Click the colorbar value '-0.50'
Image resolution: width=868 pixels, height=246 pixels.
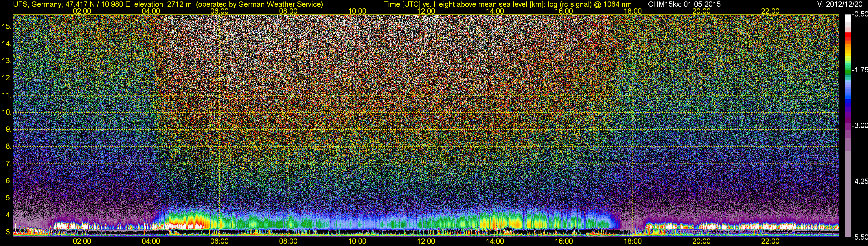pyautogui.click(x=860, y=14)
